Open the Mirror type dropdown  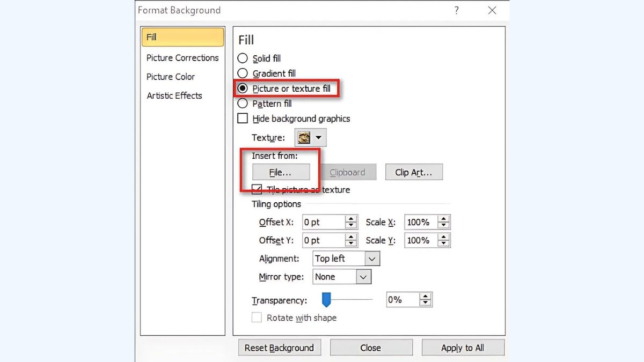[x=364, y=277]
